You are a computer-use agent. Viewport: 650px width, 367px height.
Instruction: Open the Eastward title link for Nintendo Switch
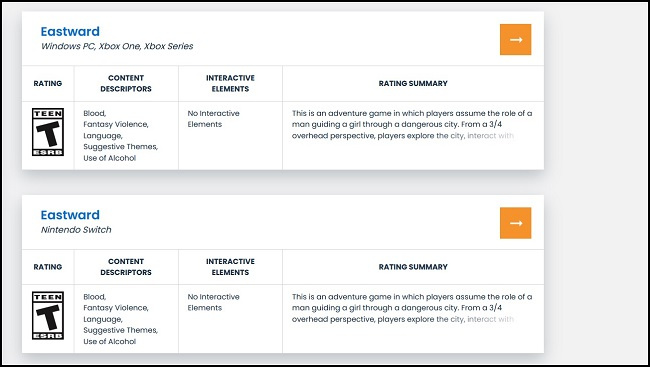click(70, 215)
